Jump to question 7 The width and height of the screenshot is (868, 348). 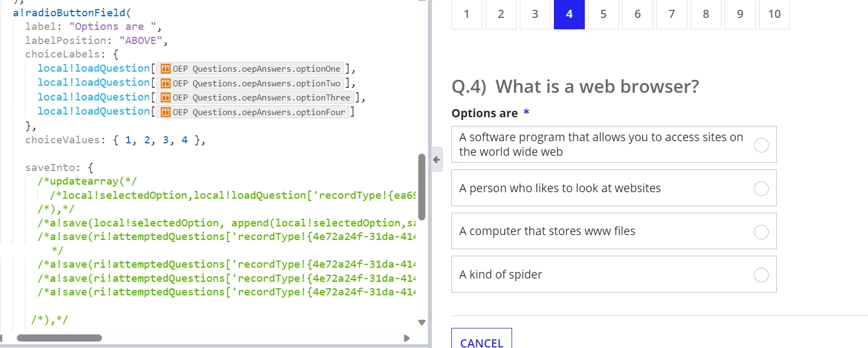pos(672,14)
